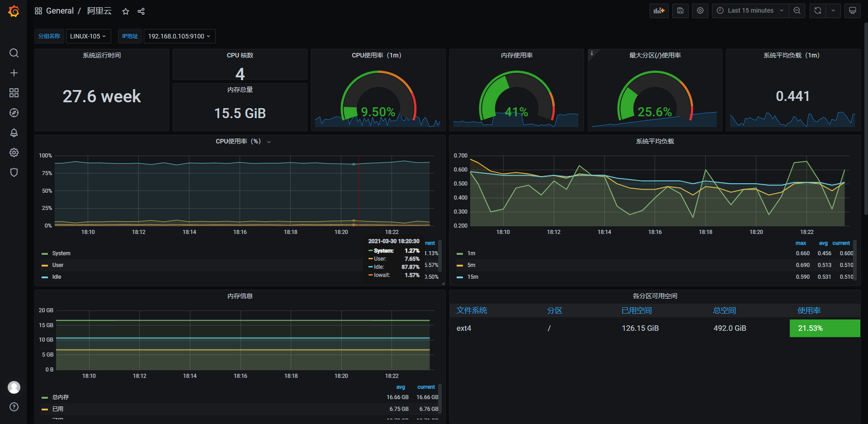The width and height of the screenshot is (868, 424).
Task: Sort table by 使用率 column header
Action: (x=809, y=310)
